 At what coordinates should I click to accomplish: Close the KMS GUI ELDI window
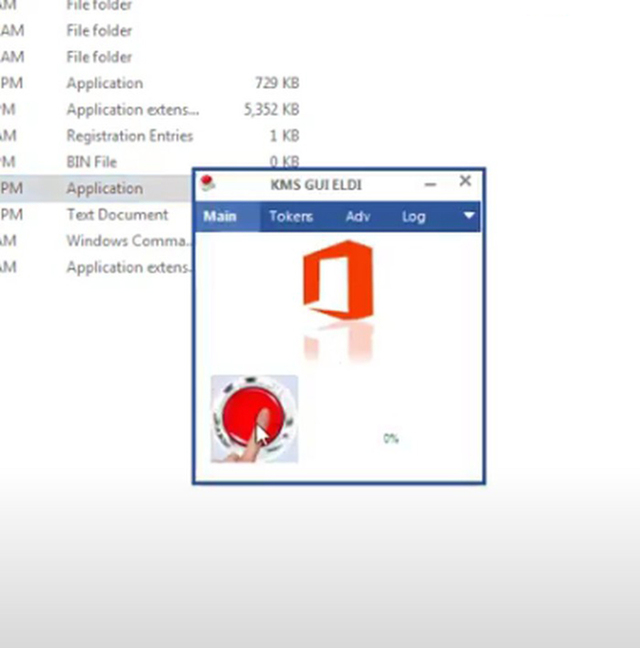coord(465,181)
